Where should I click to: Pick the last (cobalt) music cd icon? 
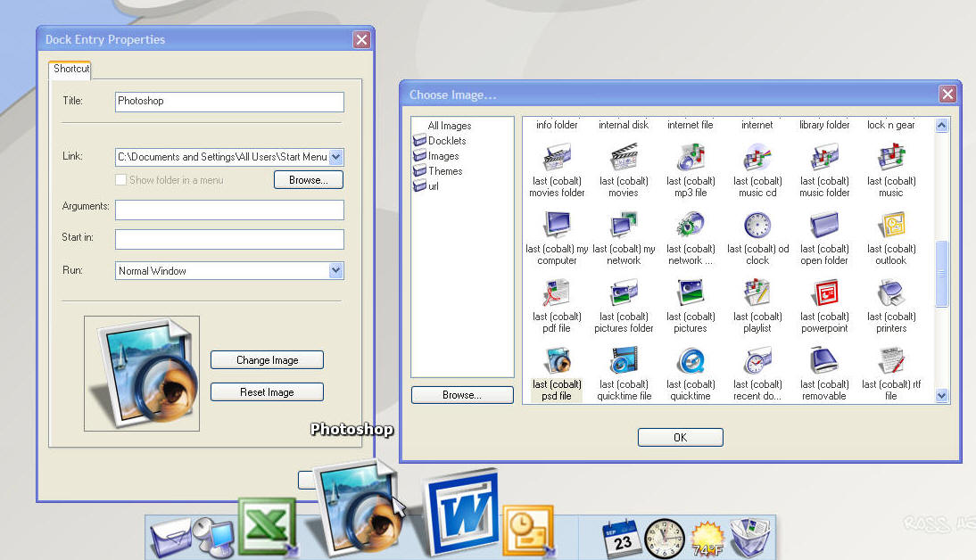[x=757, y=157]
